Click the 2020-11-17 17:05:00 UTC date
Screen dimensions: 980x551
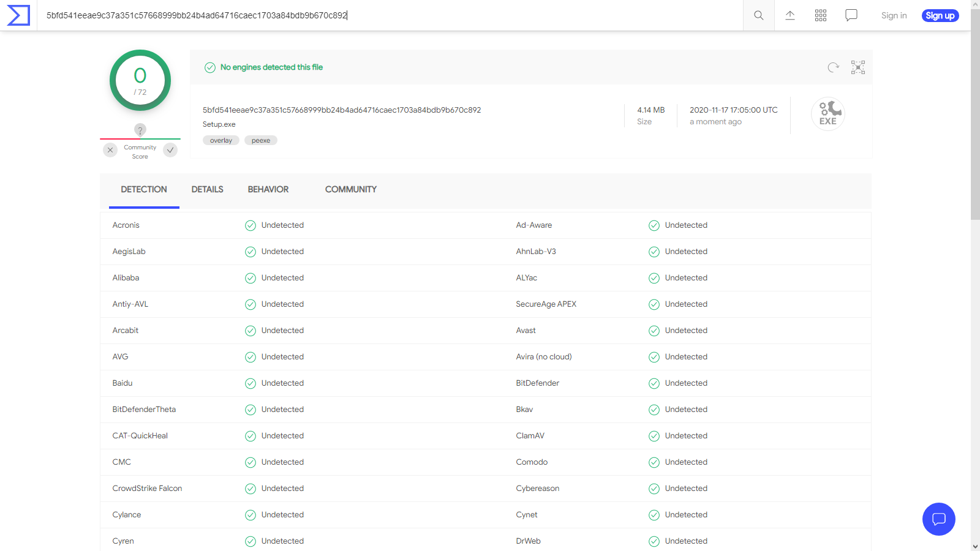click(734, 110)
